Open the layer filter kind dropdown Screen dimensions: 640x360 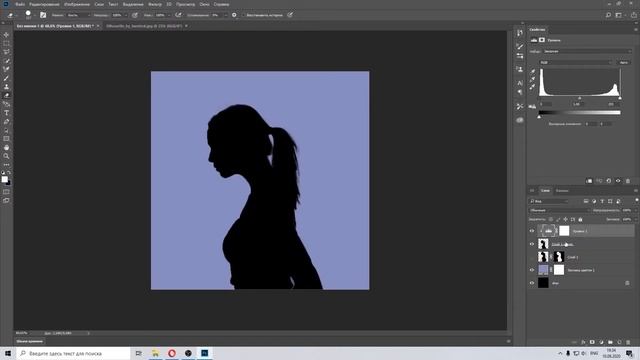coord(549,201)
